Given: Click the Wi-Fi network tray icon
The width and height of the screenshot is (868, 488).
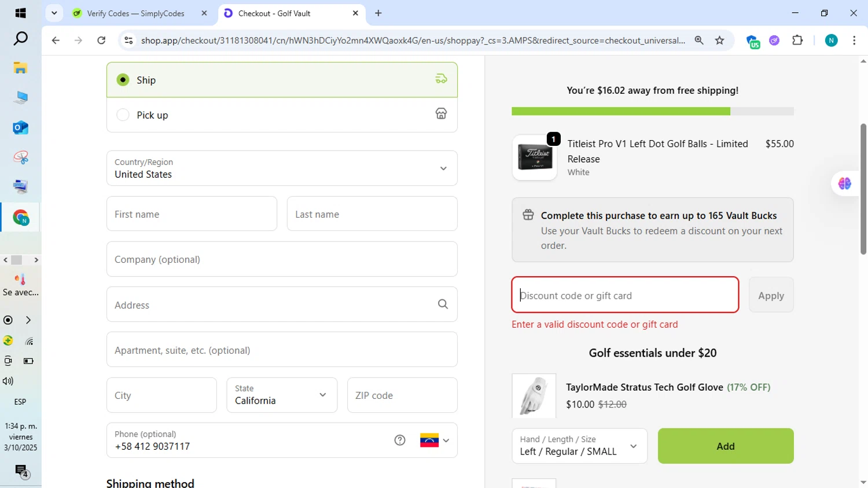Looking at the screenshot, I should pos(28,341).
